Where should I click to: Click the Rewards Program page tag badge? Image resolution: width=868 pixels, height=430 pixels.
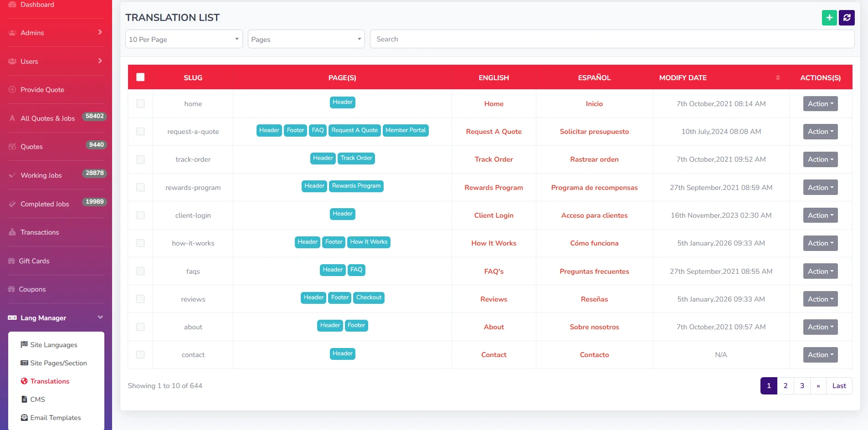(356, 186)
